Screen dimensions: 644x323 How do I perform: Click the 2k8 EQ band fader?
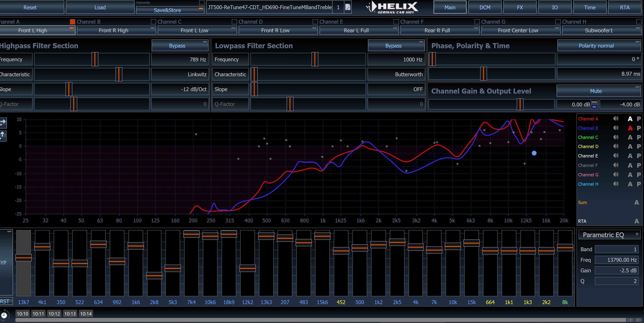pyautogui.click(x=154, y=275)
